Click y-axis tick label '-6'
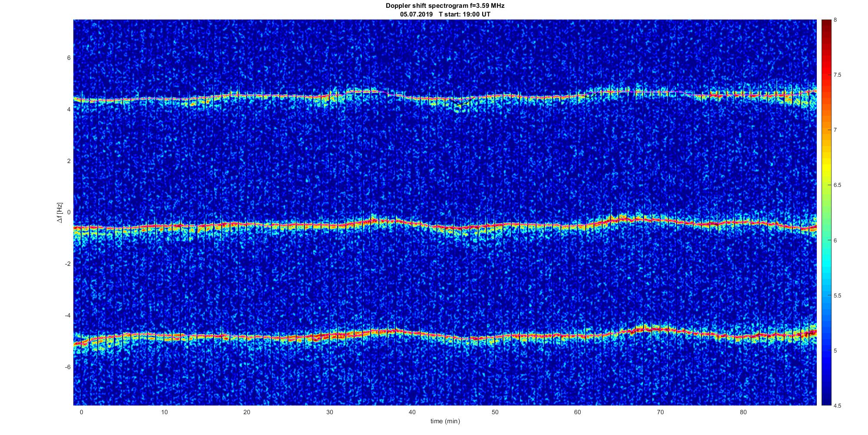The width and height of the screenshot is (868, 435). 68,367
